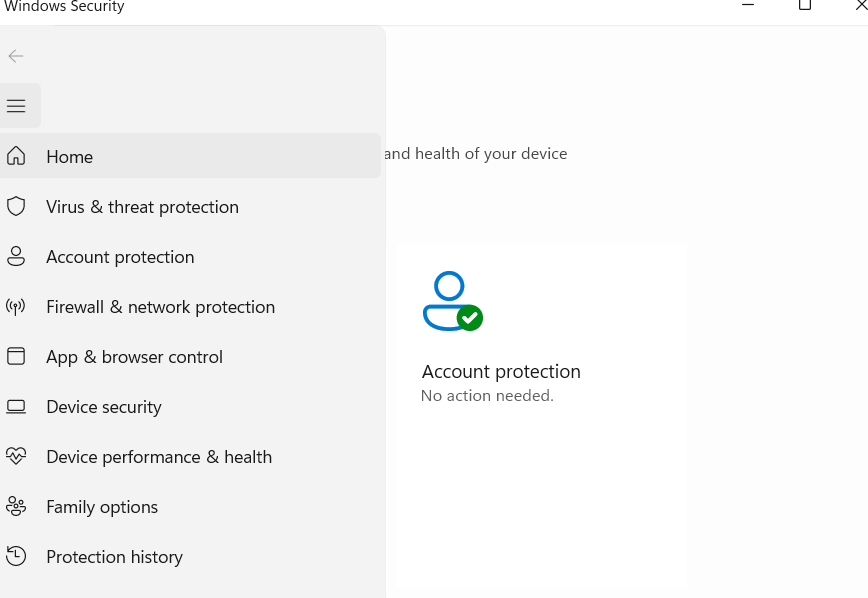This screenshot has width=868, height=598.
Task: Click the Family options people icon
Action: (x=16, y=506)
